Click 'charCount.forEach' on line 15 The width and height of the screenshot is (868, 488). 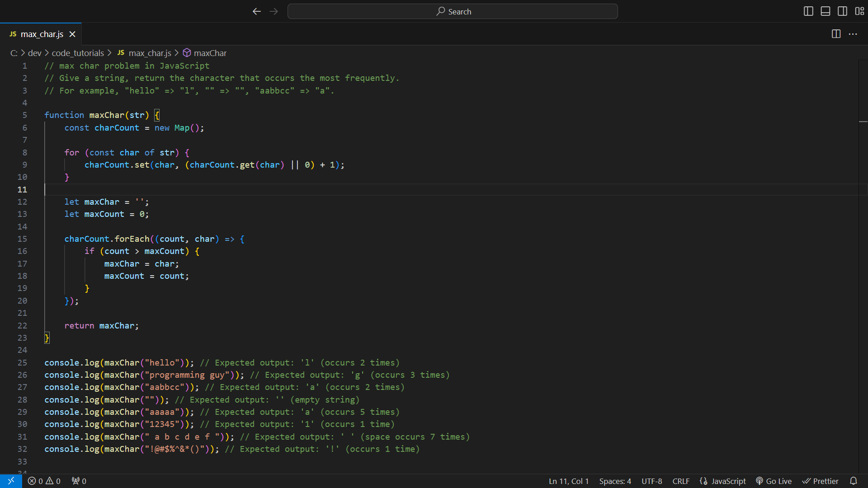click(107, 239)
